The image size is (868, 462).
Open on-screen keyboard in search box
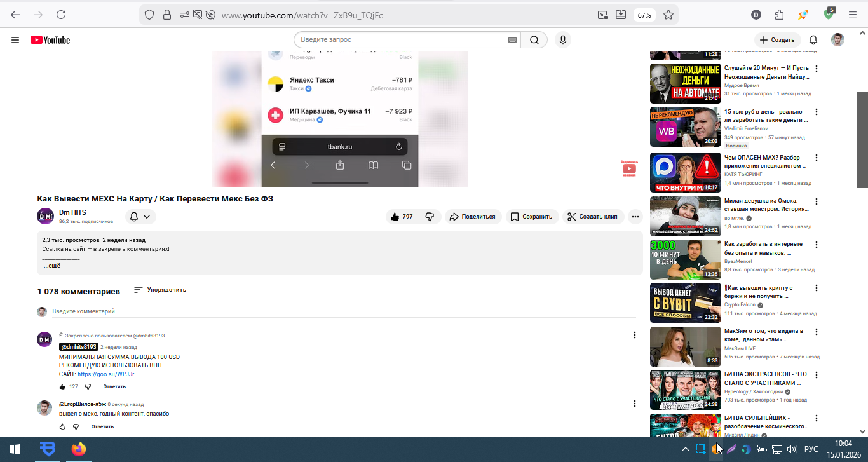tap(512, 40)
